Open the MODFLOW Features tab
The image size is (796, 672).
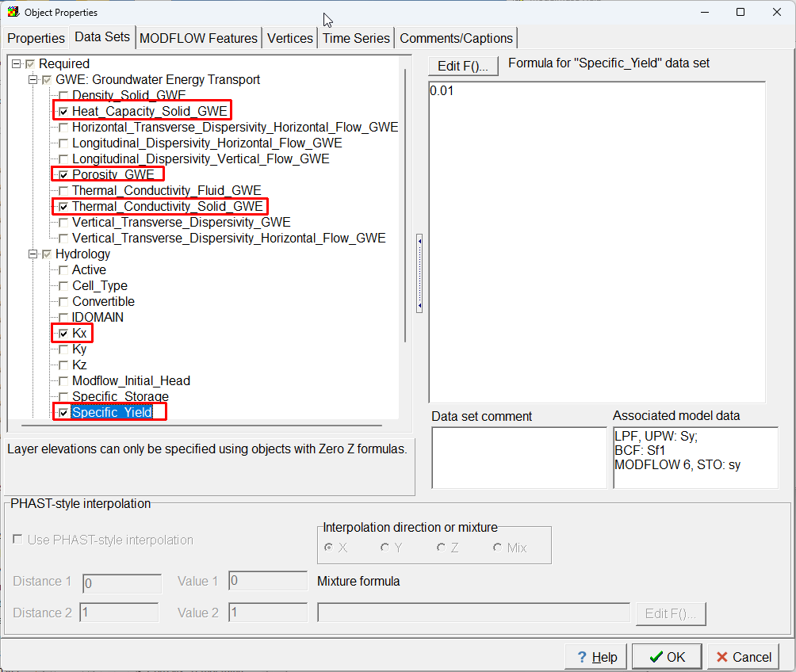(x=198, y=38)
